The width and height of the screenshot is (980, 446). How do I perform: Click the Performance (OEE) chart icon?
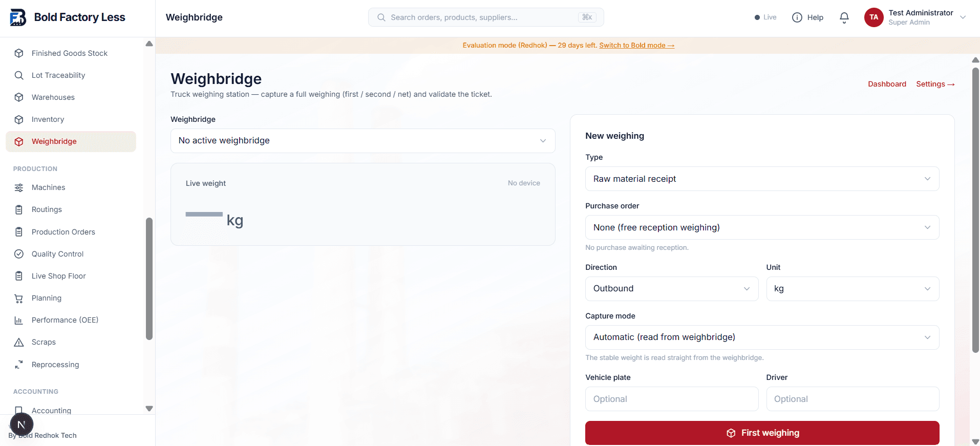click(19, 320)
